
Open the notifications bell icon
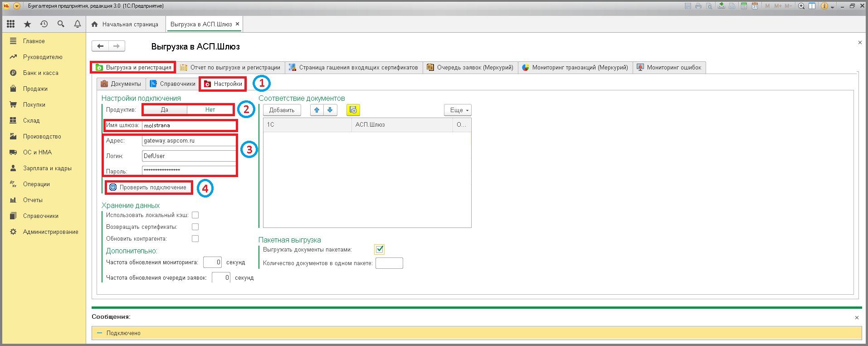(78, 24)
